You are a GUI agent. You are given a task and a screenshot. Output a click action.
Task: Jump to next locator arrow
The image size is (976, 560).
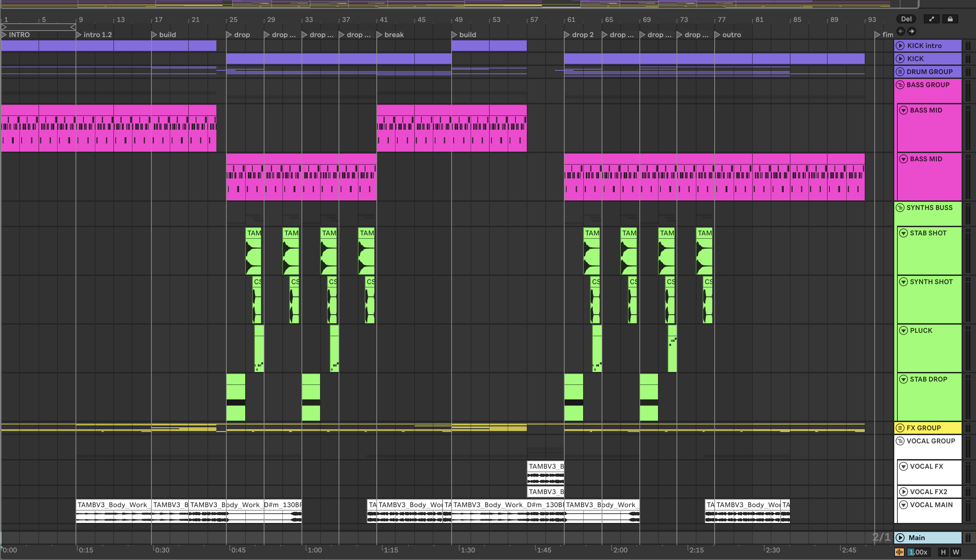(911, 31)
